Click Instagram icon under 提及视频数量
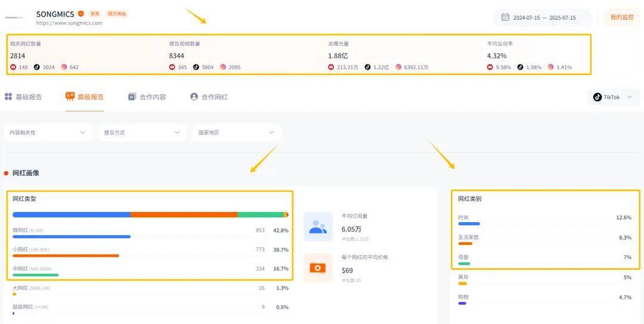This screenshot has height=324, width=644. tap(223, 67)
